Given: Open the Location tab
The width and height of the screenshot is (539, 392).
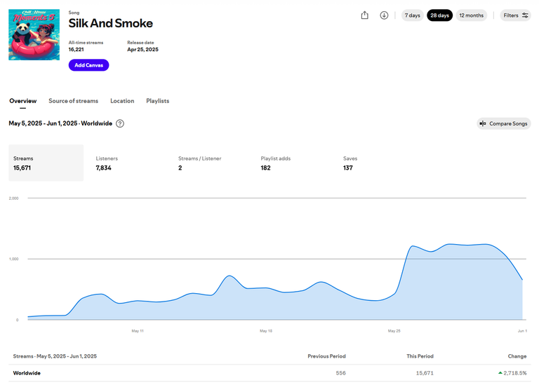Looking at the screenshot, I should 122,101.
